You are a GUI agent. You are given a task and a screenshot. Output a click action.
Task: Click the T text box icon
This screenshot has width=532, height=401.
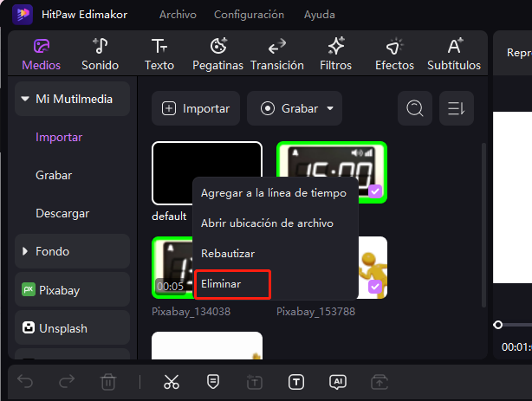[x=296, y=382]
